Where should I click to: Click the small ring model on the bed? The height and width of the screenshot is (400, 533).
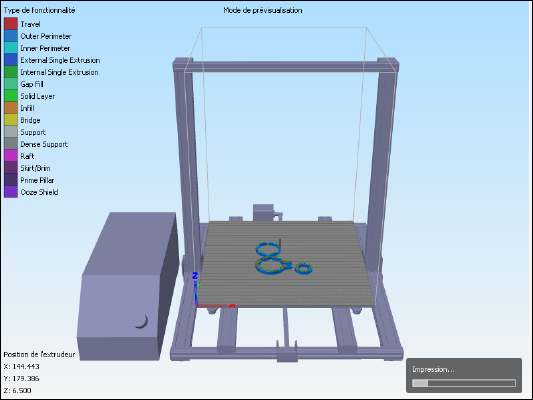point(304,268)
